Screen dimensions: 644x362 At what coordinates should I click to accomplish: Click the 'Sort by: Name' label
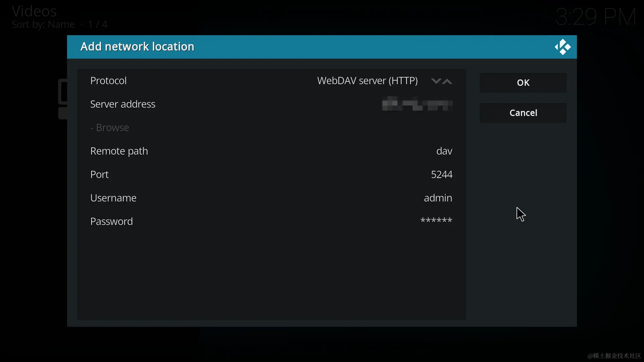coord(43,24)
